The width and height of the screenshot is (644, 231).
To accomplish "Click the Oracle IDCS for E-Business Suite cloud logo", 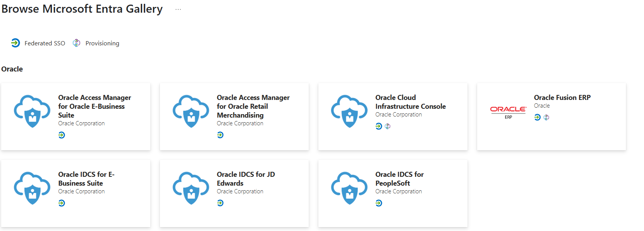I will click(x=32, y=188).
